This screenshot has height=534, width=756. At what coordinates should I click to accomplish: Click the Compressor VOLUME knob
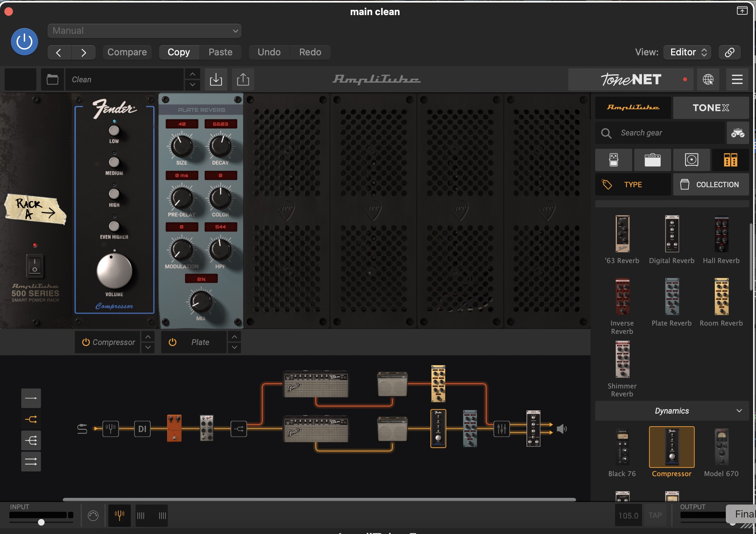tap(114, 271)
